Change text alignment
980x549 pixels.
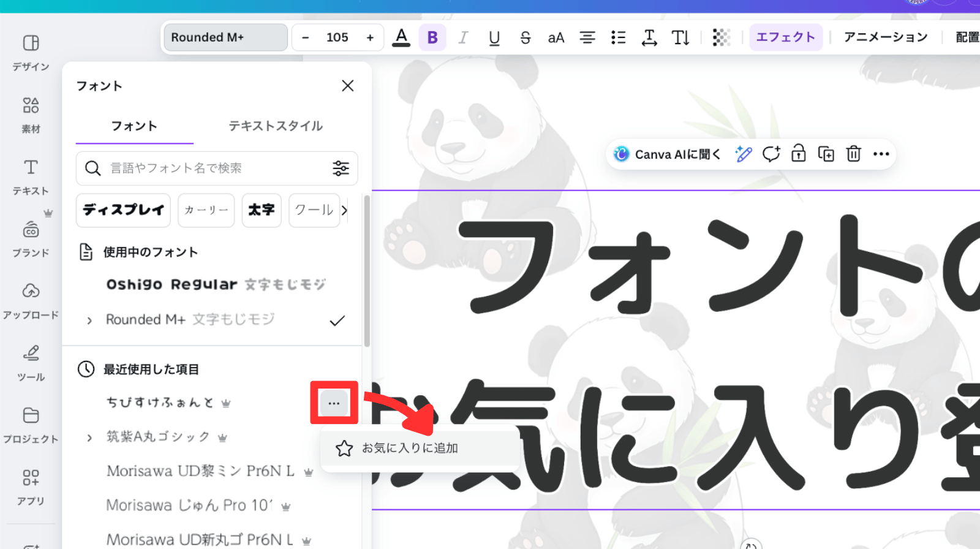(x=587, y=37)
